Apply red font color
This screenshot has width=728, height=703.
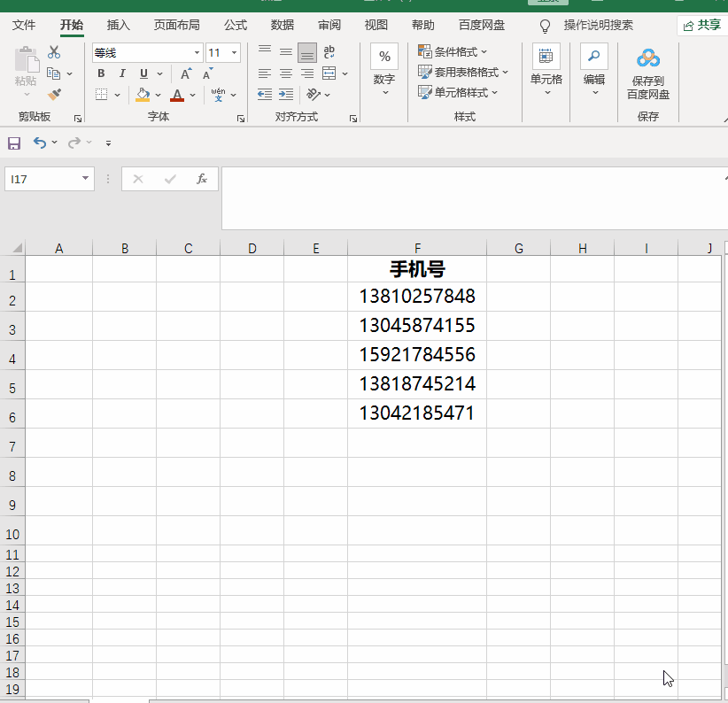[x=177, y=95]
